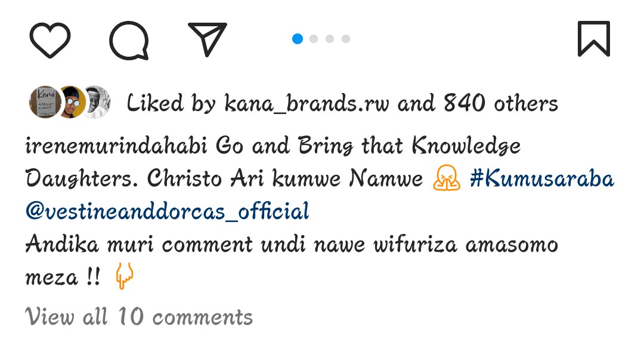The height and width of the screenshot is (339, 644).
Task: Open sunglasses liker avatar
Action: (71, 102)
